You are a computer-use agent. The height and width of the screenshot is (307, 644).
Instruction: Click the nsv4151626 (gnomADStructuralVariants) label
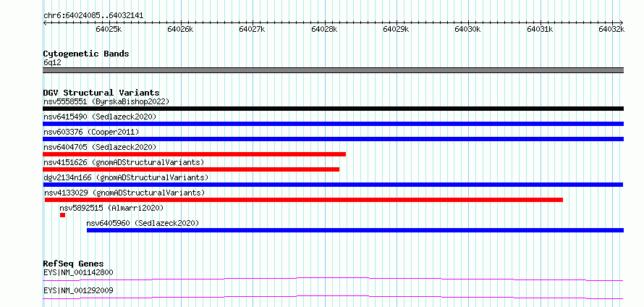click(124, 162)
